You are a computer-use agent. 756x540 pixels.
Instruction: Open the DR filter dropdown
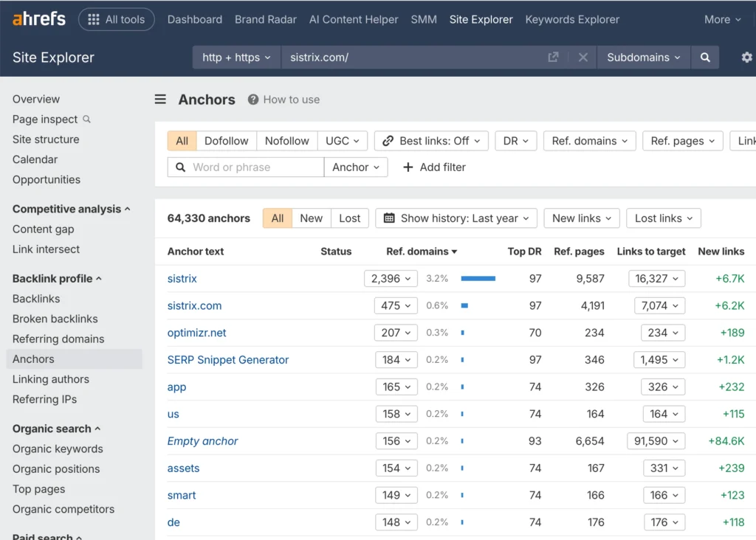516,141
